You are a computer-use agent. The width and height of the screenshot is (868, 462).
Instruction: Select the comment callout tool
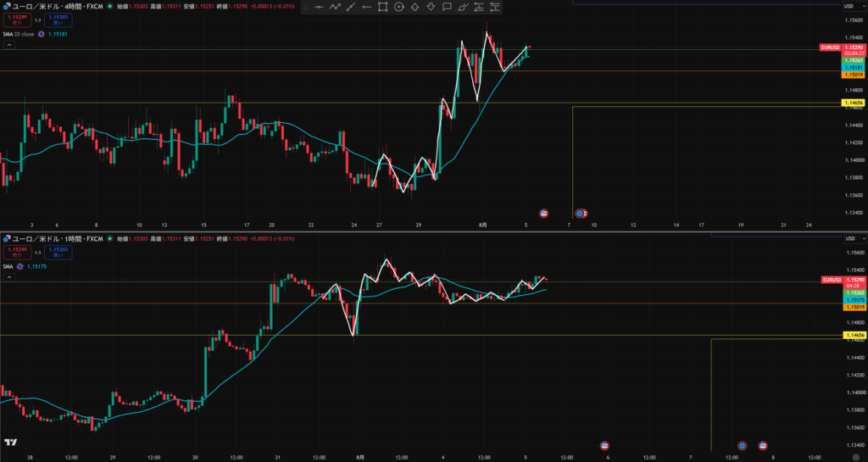click(447, 7)
